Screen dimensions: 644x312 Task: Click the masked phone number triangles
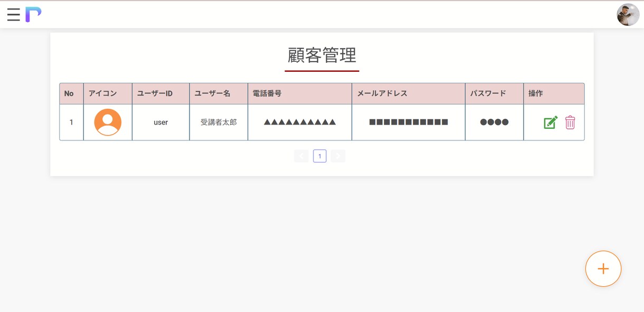tap(300, 122)
